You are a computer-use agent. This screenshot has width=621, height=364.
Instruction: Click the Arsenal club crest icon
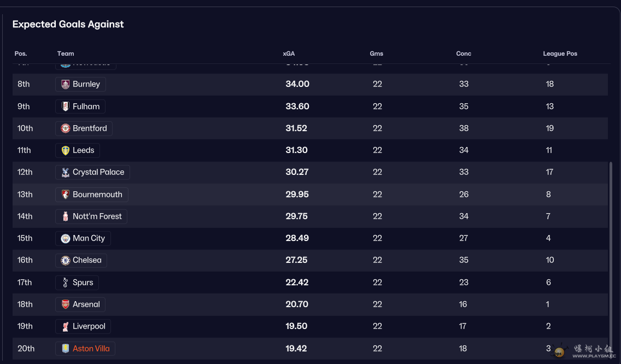click(x=66, y=304)
